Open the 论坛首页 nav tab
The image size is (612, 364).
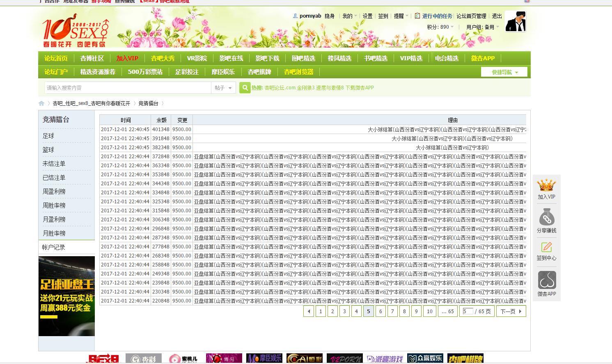(56, 58)
